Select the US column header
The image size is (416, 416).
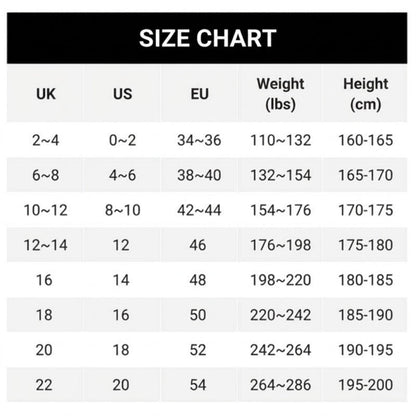click(122, 94)
